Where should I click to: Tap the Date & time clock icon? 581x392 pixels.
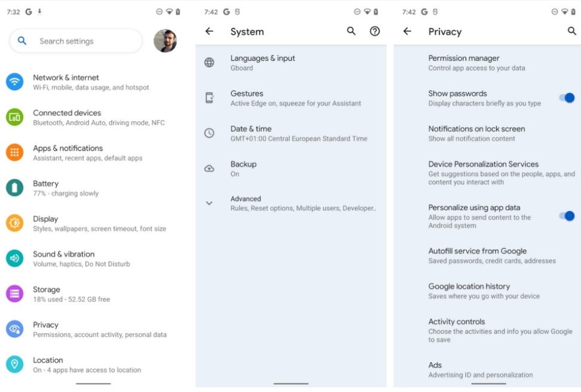(x=209, y=133)
